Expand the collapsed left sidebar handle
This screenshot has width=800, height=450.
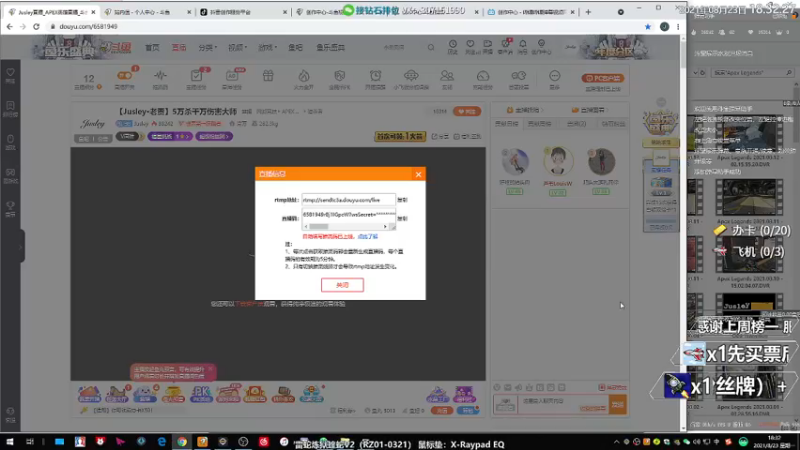pos(21,246)
